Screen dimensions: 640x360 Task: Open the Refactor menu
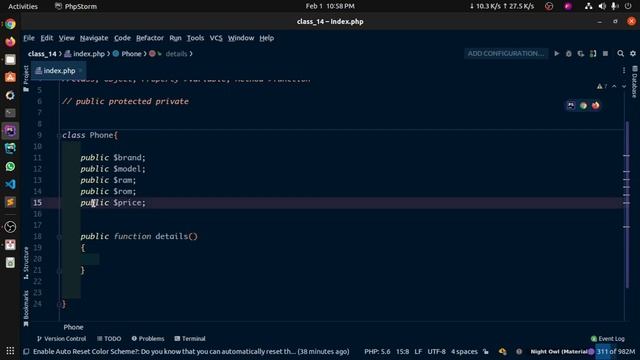pyautogui.click(x=150, y=38)
